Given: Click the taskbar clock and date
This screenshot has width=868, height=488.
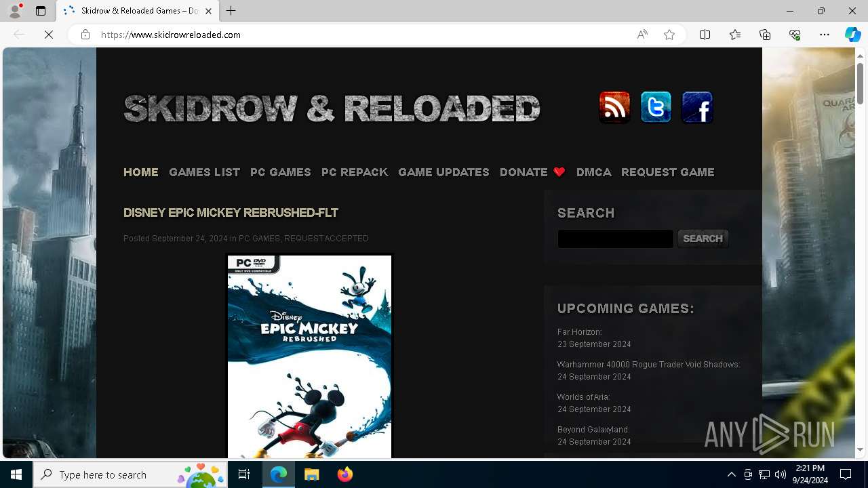Looking at the screenshot, I should (810, 474).
